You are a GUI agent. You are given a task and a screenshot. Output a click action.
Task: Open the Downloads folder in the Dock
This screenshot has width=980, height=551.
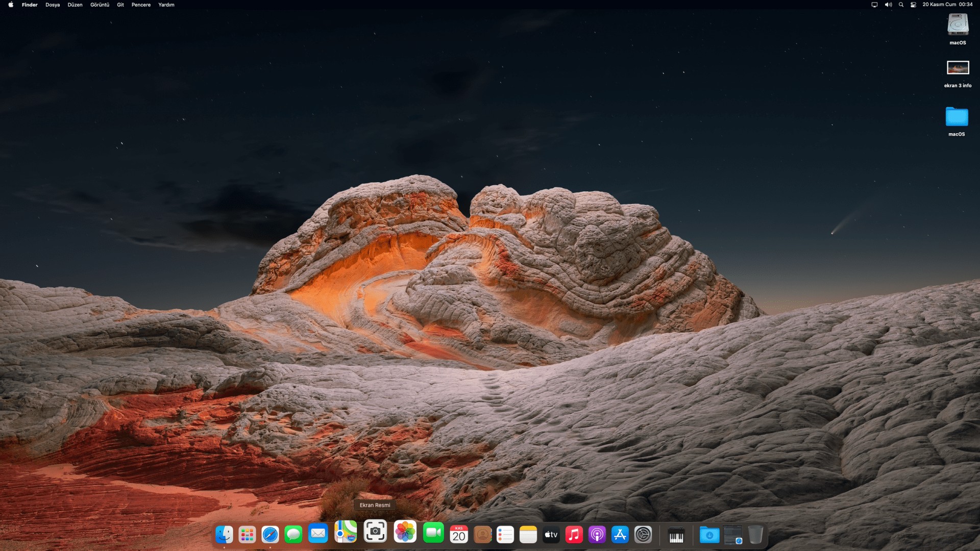[709, 535]
